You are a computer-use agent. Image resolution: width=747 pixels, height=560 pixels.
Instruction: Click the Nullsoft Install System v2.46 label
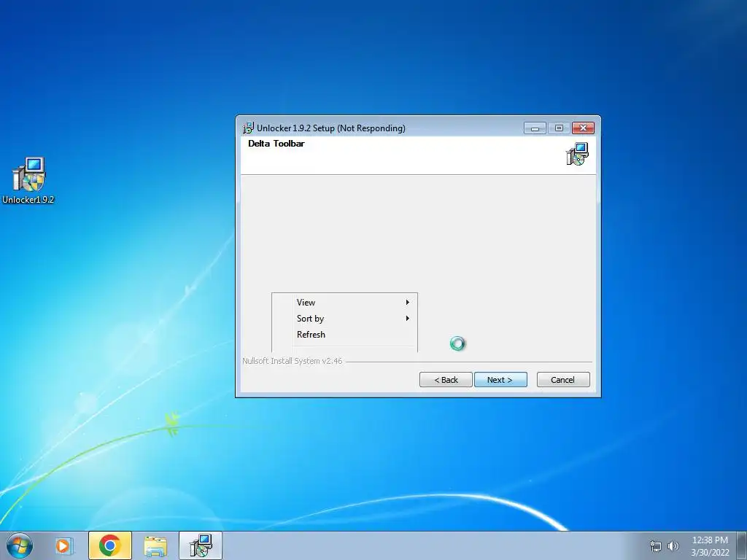tap(292, 361)
